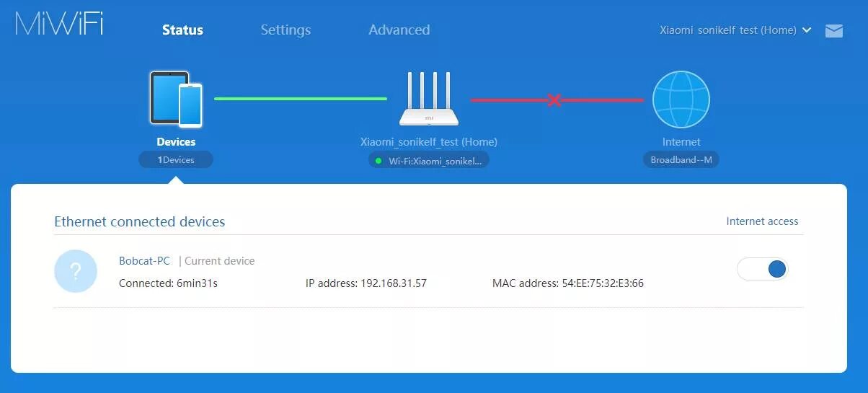Click the red X connection error mark

pyautogui.click(x=554, y=100)
